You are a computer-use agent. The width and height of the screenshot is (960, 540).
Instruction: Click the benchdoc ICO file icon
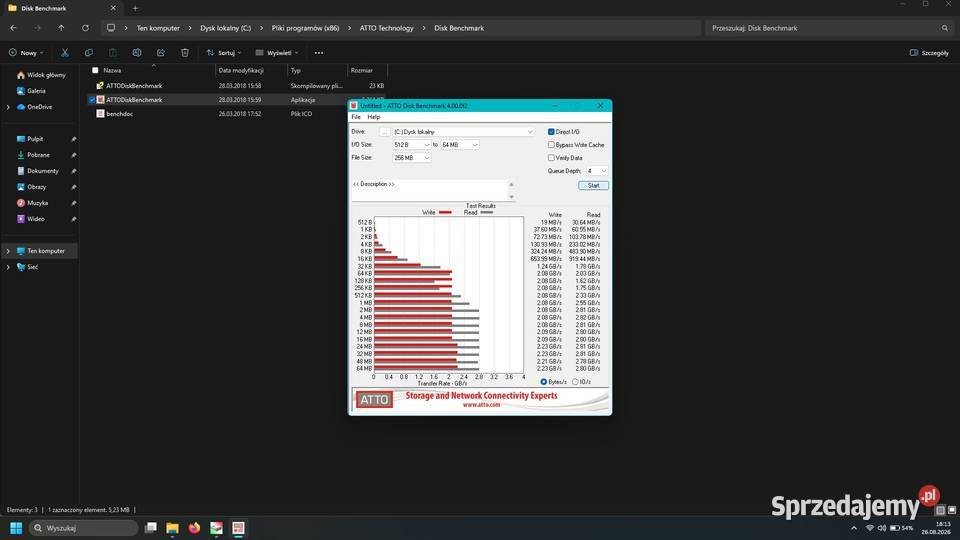pos(100,114)
